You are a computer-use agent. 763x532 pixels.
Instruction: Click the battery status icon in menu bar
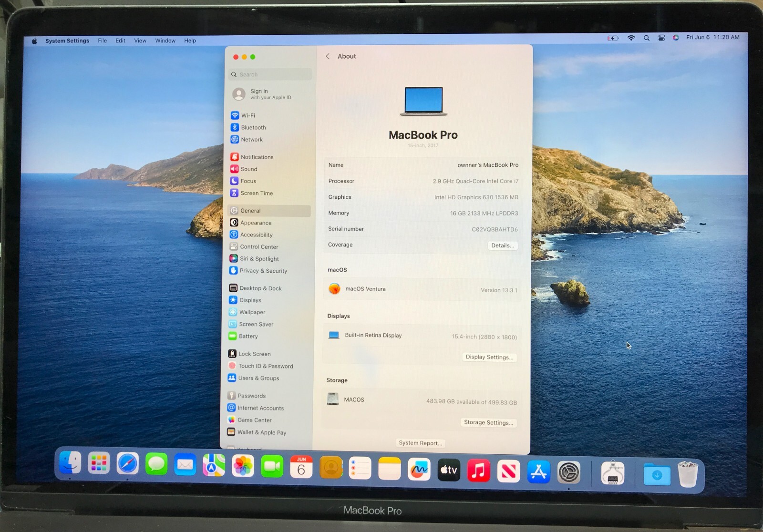click(613, 38)
